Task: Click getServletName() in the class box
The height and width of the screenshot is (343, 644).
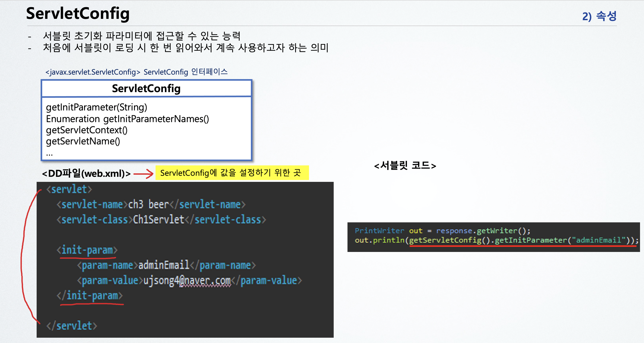Action: [x=83, y=141]
